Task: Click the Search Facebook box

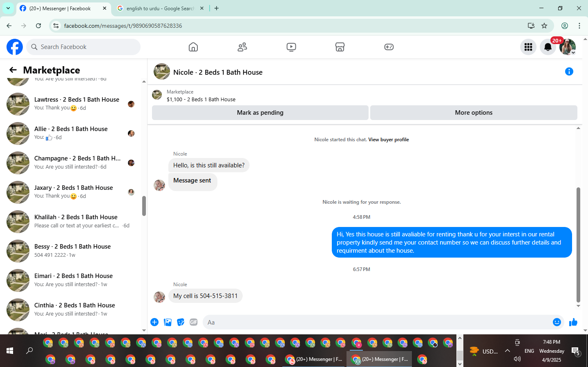Action: [83, 47]
